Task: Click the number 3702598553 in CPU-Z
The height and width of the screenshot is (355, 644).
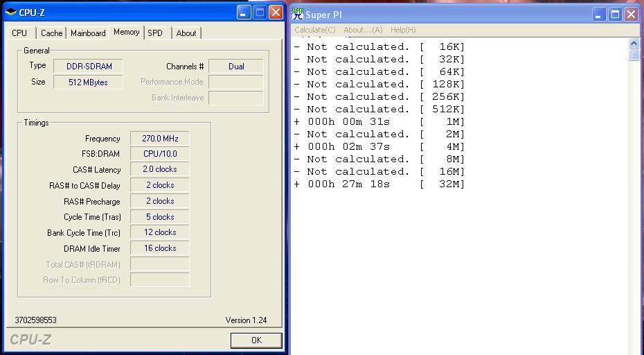Action: (x=36, y=320)
